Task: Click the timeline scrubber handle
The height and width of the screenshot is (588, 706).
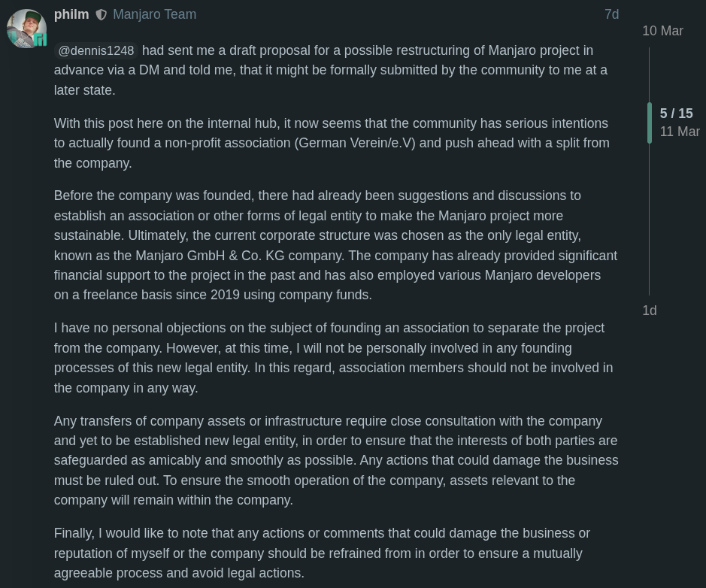Action: tap(650, 123)
